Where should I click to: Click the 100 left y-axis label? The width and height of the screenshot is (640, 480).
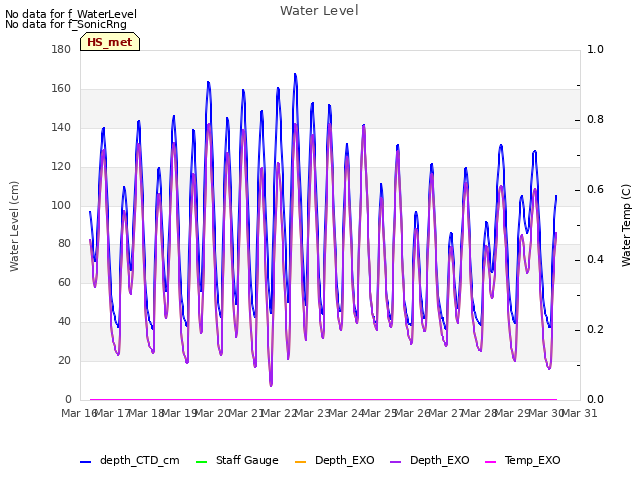[61, 205]
